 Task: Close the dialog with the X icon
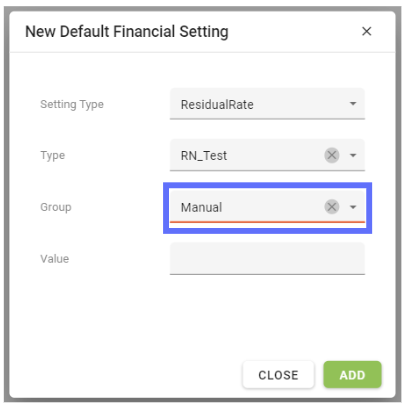(x=366, y=31)
